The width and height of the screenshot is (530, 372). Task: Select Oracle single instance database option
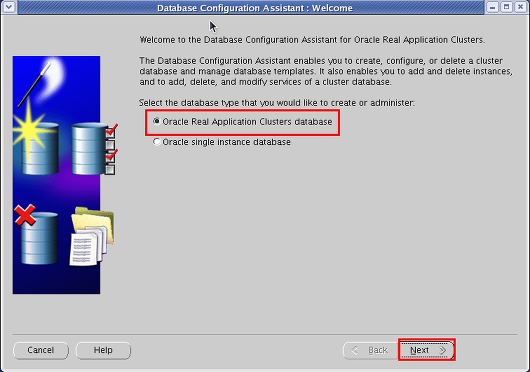tap(222, 142)
